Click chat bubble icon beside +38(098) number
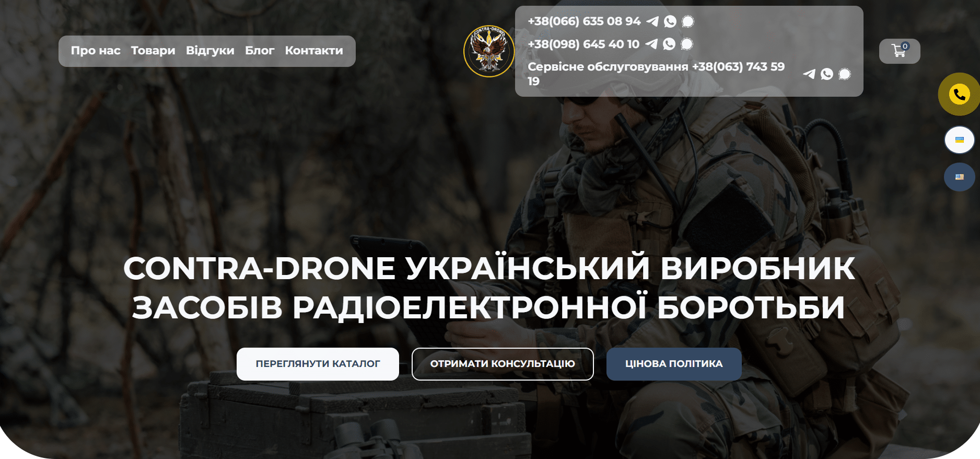The height and width of the screenshot is (459, 980). (687, 44)
